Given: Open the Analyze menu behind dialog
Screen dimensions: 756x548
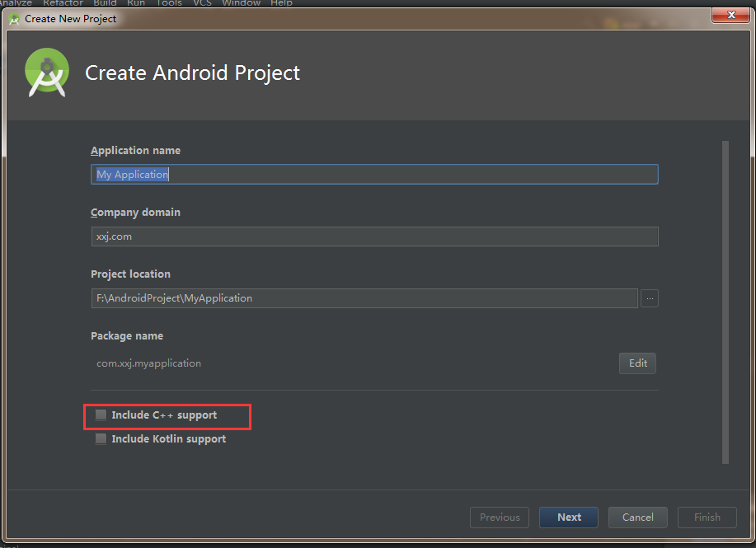Looking at the screenshot, I should tap(16, 3).
